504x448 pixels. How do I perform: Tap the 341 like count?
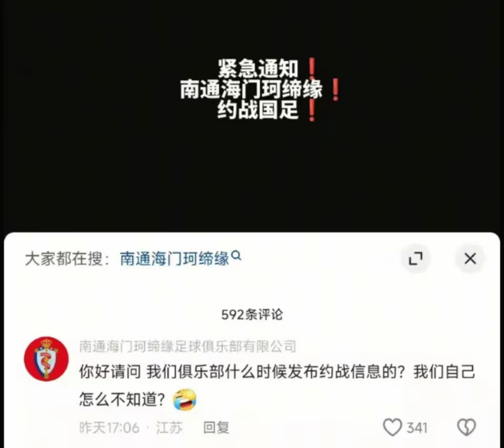pos(417,428)
